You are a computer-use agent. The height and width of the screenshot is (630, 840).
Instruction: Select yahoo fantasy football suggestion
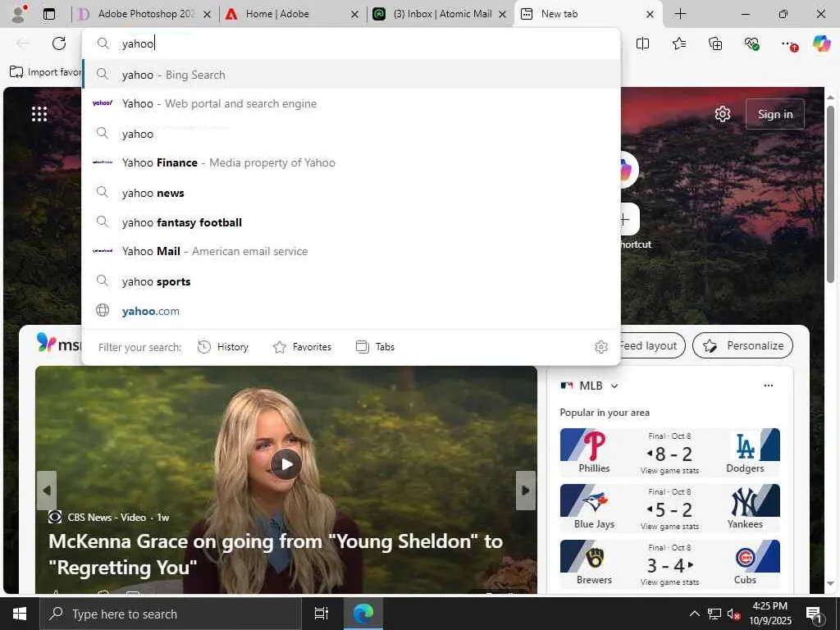(x=351, y=222)
